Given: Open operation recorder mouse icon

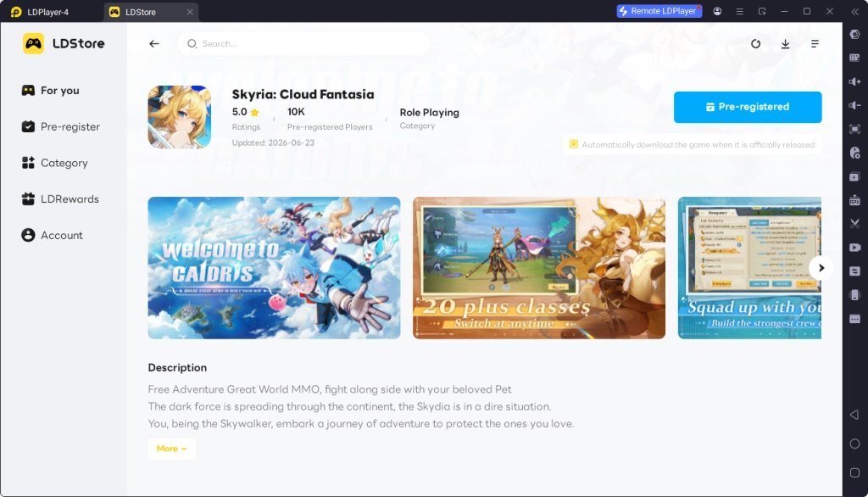Looking at the screenshot, I should point(854,153).
